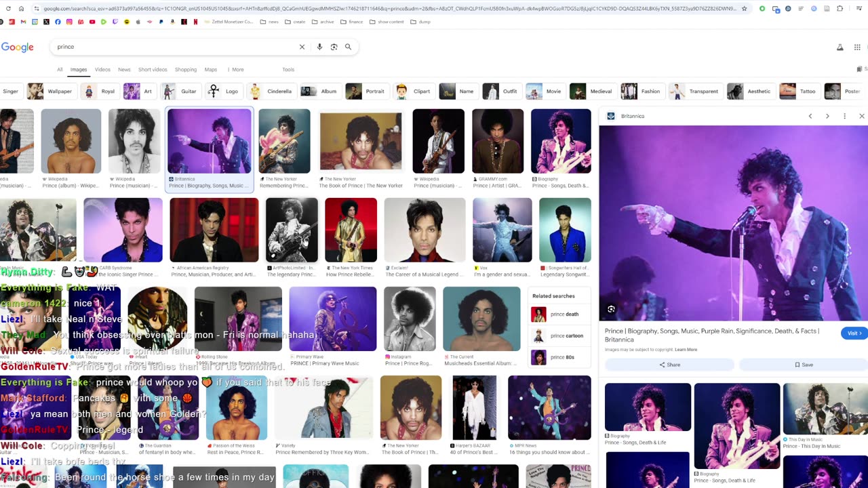Select the related search 'prince death'

(559, 314)
